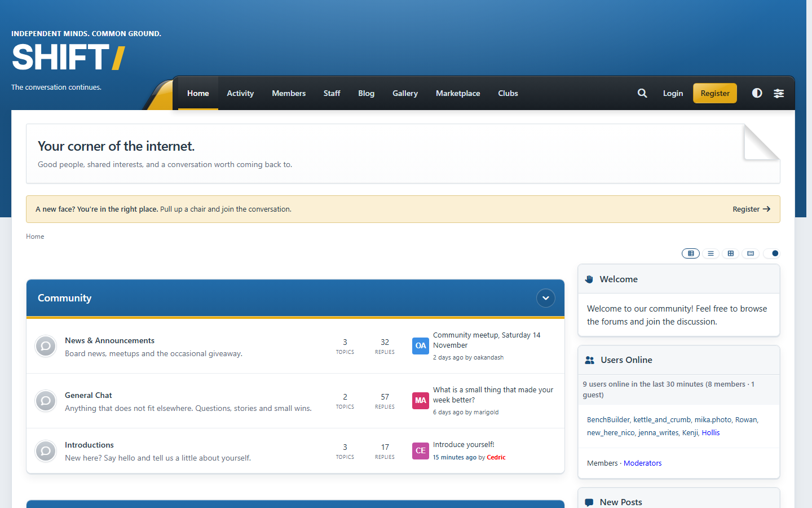The width and height of the screenshot is (812, 508).
Task: Click the yellow Register button
Action: coord(715,93)
